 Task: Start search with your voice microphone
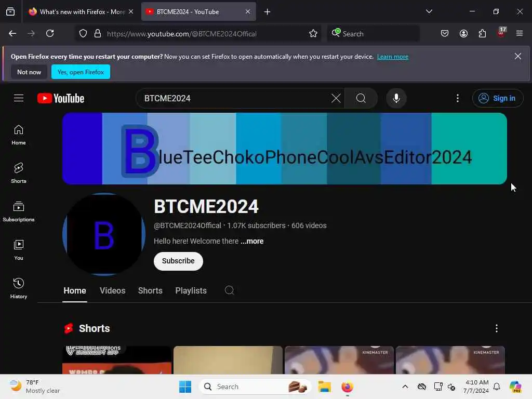tap(396, 98)
